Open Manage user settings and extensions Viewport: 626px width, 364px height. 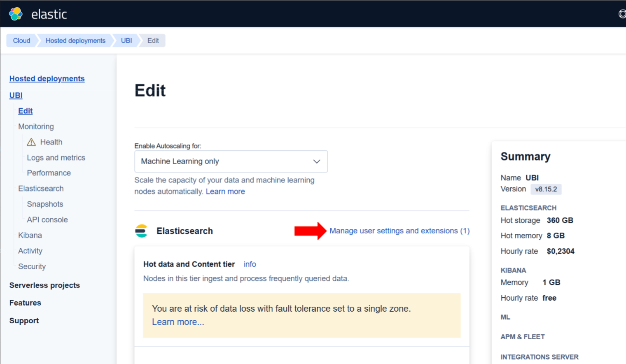(x=399, y=231)
